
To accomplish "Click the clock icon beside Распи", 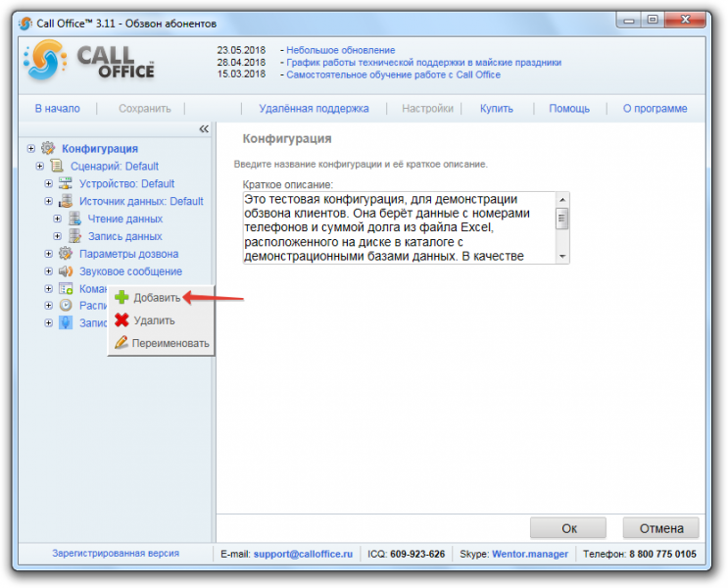I will [x=66, y=305].
